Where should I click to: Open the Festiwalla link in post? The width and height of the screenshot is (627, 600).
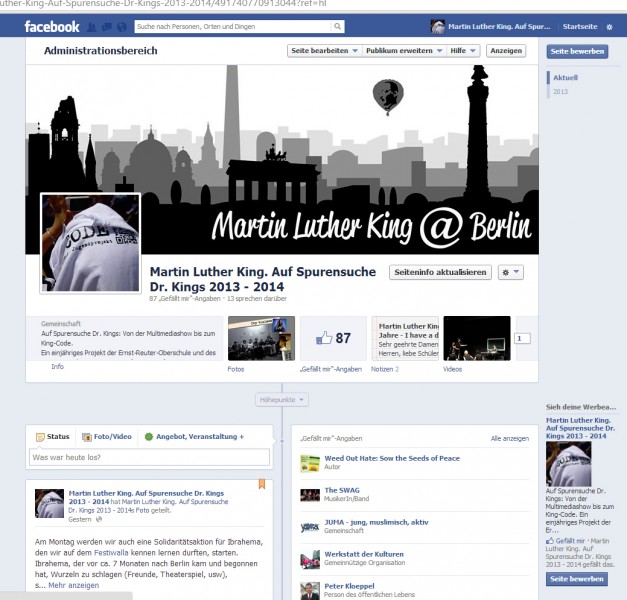111,553
